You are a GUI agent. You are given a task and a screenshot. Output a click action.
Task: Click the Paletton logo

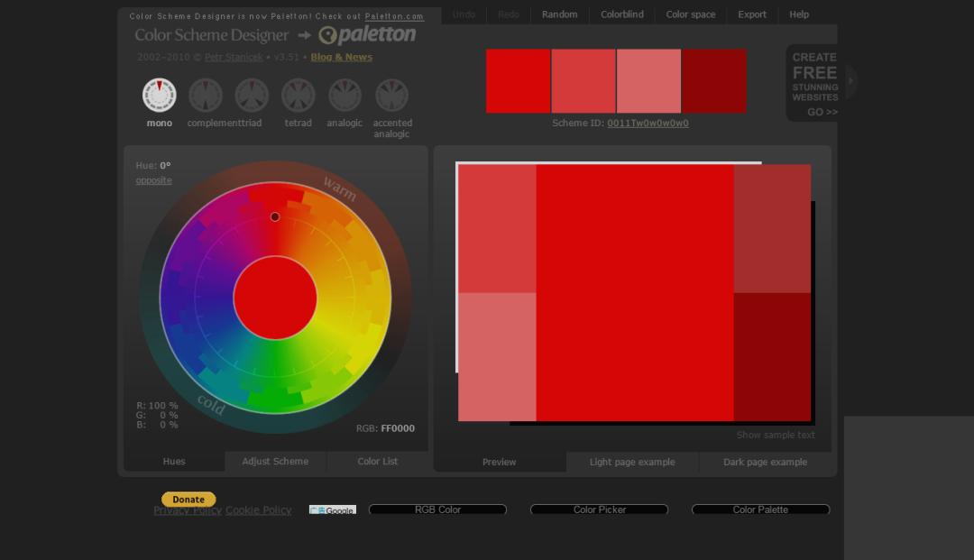point(367,35)
